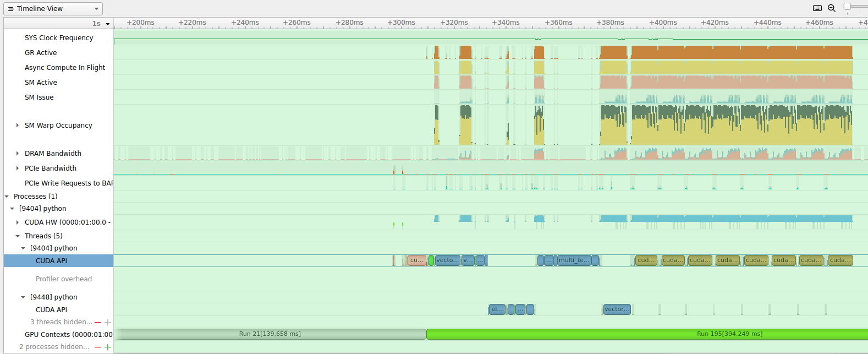The image size is (868, 354).
Task: Click the multi_te... CUDA API block
Action: [574, 260]
